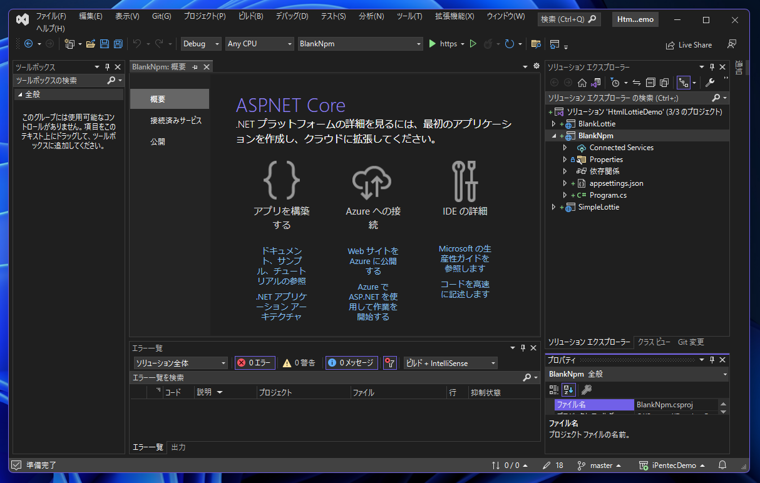The width and height of the screenshot is (760, 483).
Task: Click the restart/refresh circular arrow icon
Action: coord(509,44)
